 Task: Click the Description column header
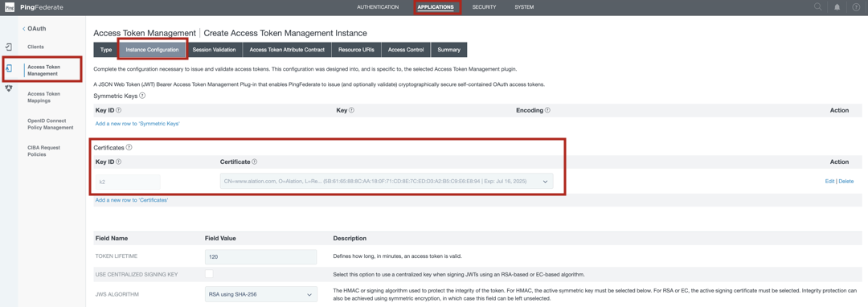coord(350,239)
